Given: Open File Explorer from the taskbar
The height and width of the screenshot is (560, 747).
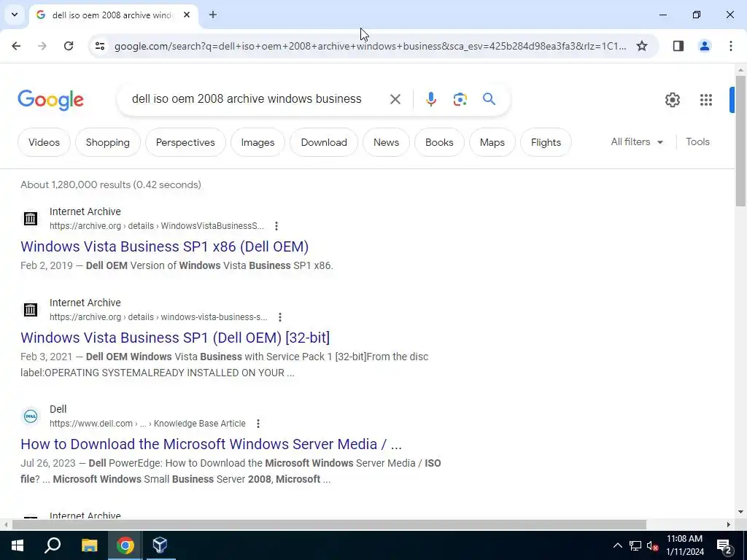Looking at the screenshot, I should coord(89,545).
